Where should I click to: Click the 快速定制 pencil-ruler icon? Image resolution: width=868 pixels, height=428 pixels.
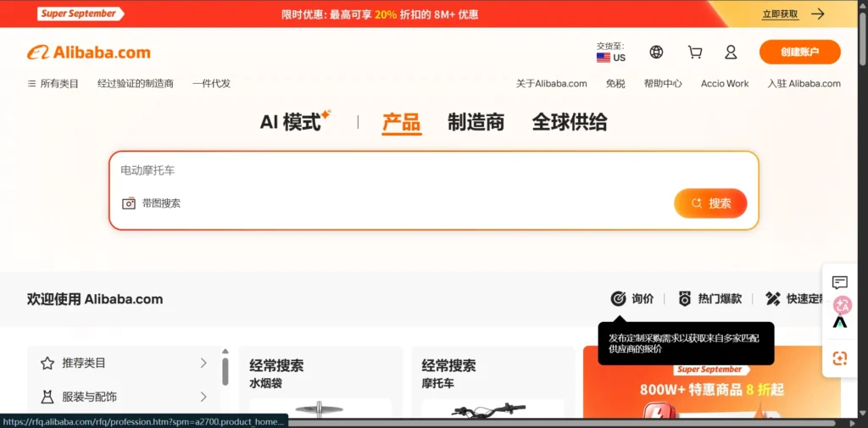[x=773, y=299]
